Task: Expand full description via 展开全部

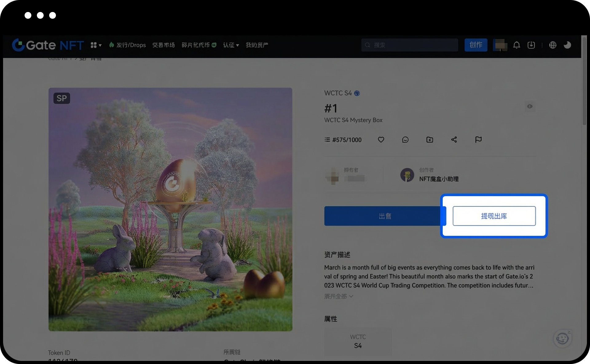Action: (x=338, y=296)
